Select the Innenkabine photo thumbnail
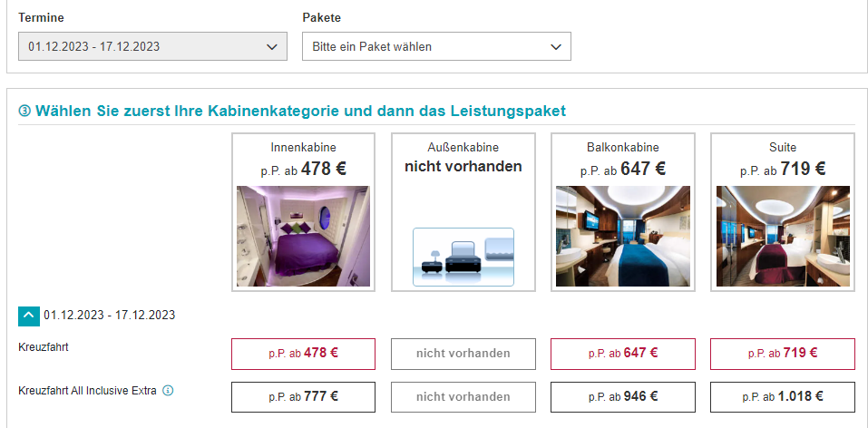 [303, 236]
